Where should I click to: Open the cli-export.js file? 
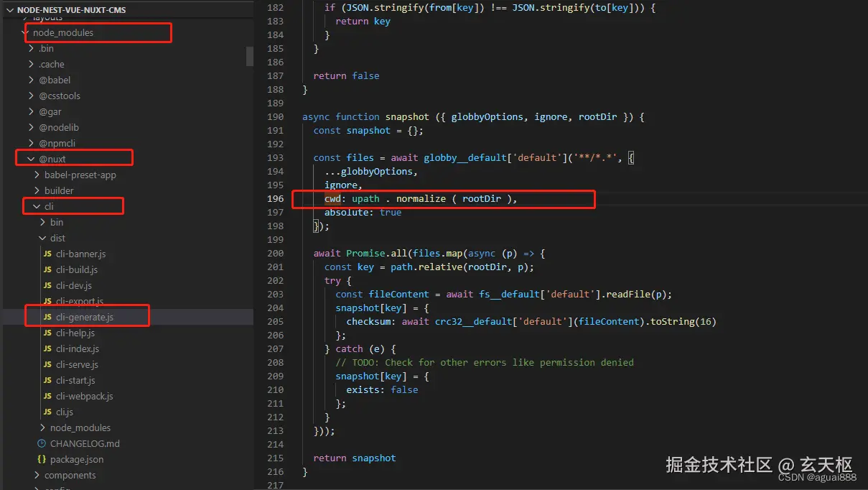80,301
